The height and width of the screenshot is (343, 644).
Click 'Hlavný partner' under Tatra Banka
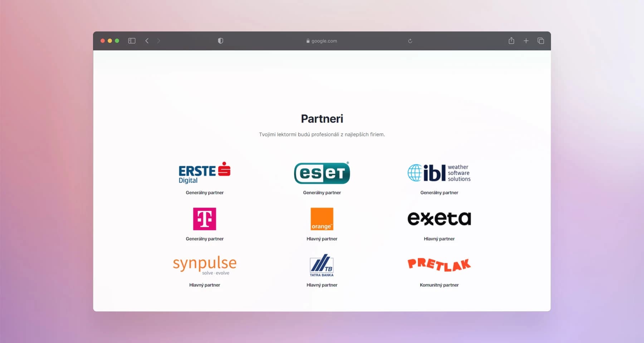click(322, 285)
